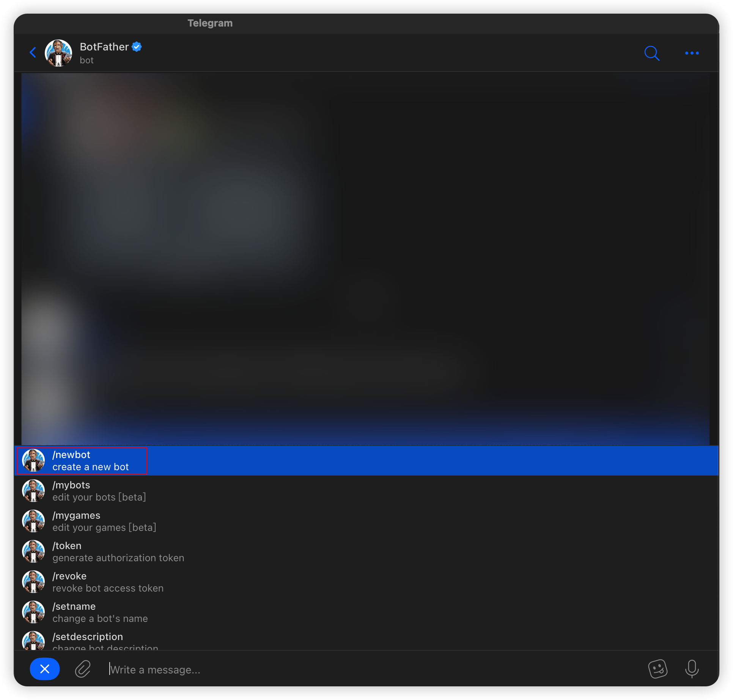Click the 'bot' status under BotFather
This screenshot has width=733, height=700.
coord(87,60)
